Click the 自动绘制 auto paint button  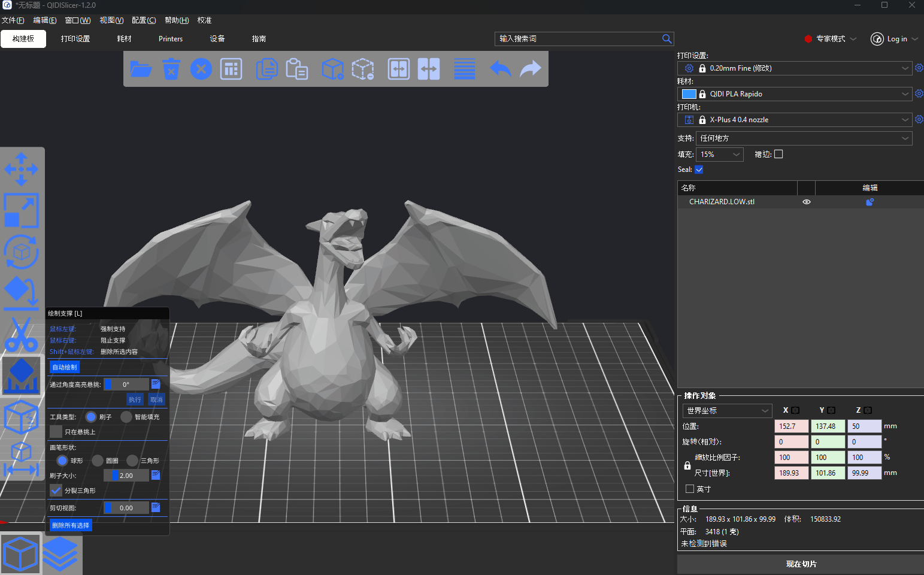click(65, 367)
